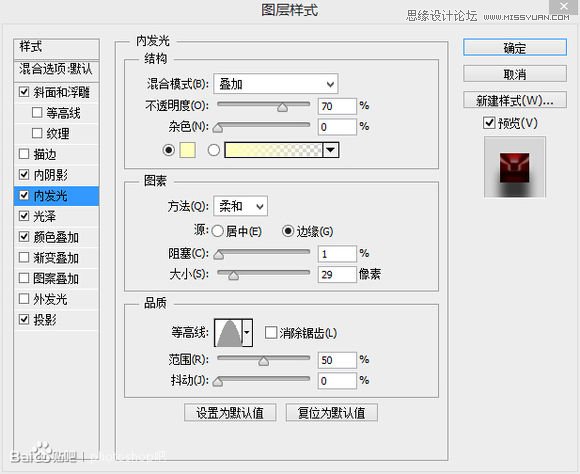Click the 杂色 noise value field

[337, 127]
